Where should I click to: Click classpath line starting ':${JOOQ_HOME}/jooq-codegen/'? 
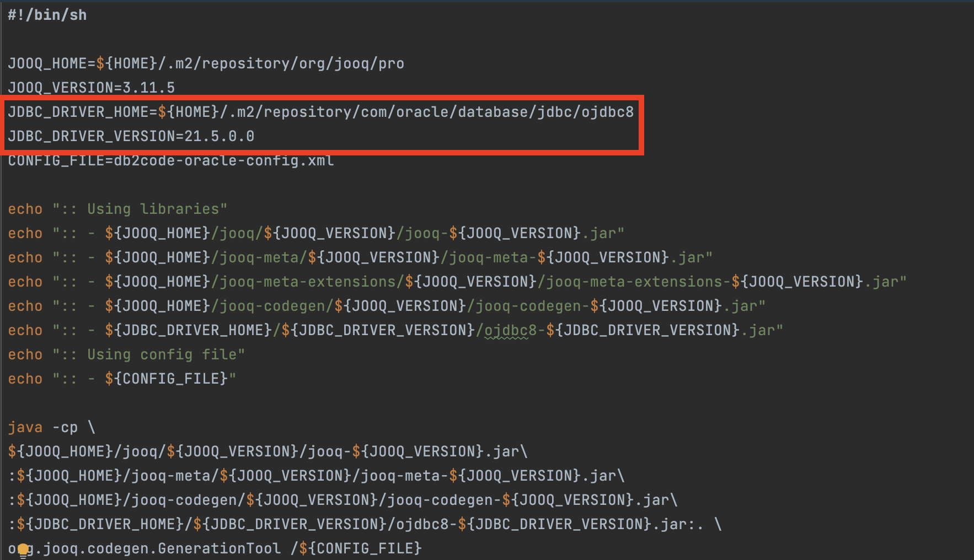pyautogui.click(x=342, y=500)
